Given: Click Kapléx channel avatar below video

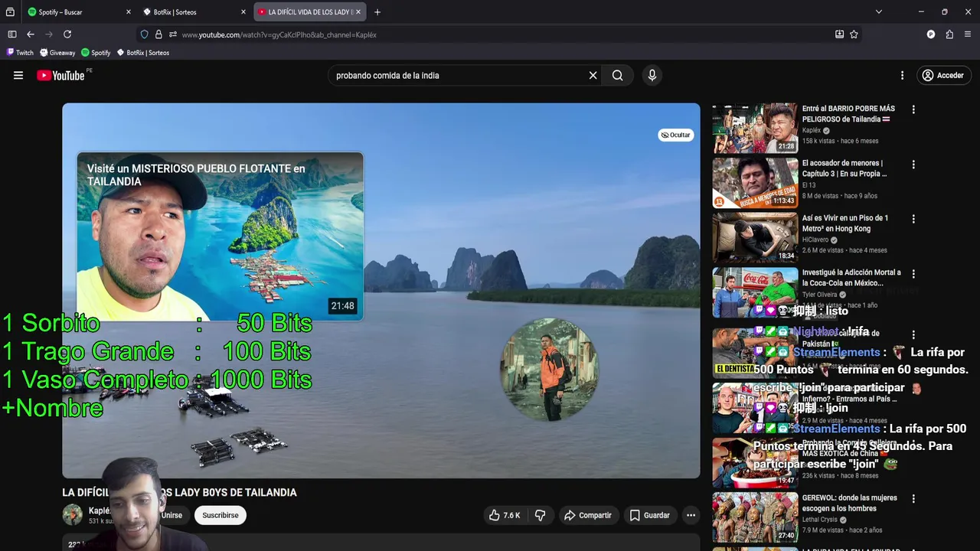Looking at the screenshot, I should pos(73,514).
